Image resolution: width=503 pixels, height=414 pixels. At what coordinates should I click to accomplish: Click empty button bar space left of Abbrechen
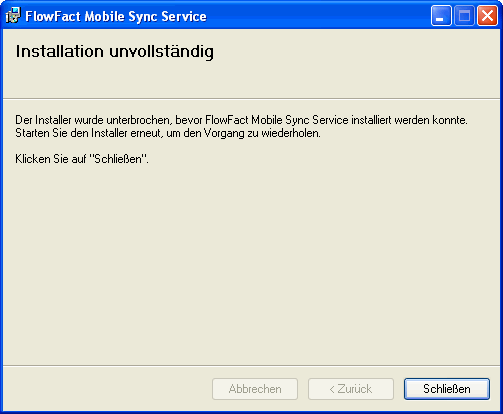(x=107, y=389)
